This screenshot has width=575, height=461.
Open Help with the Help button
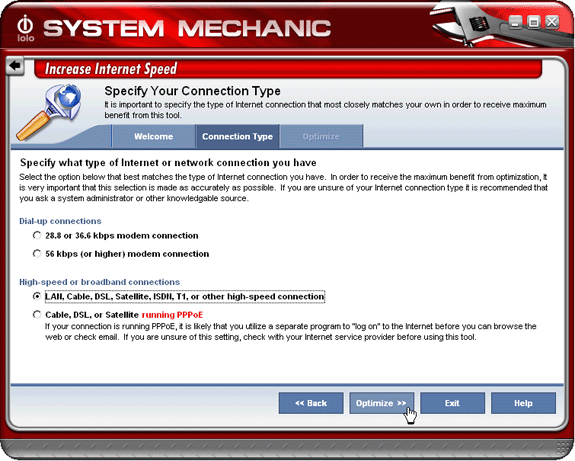coord(523,403)
